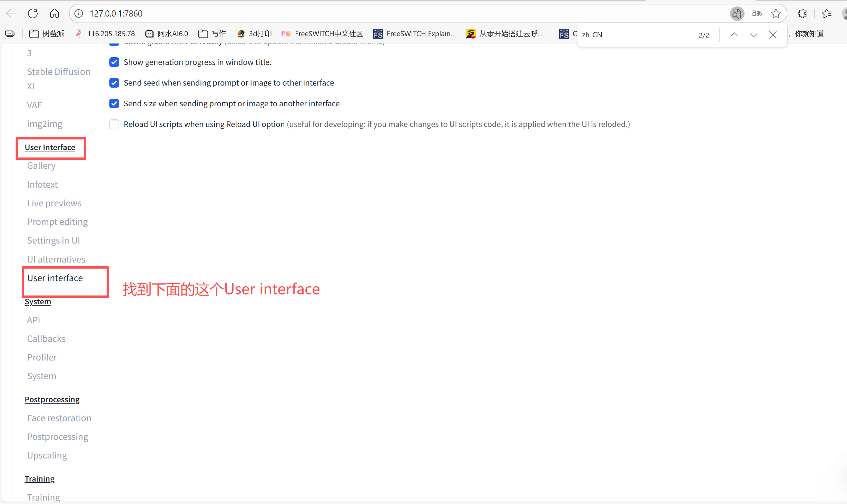Screen dimensions: 847x504
Task: Enable Reload UI scripts checkbox
Action: tap(114, 124)
